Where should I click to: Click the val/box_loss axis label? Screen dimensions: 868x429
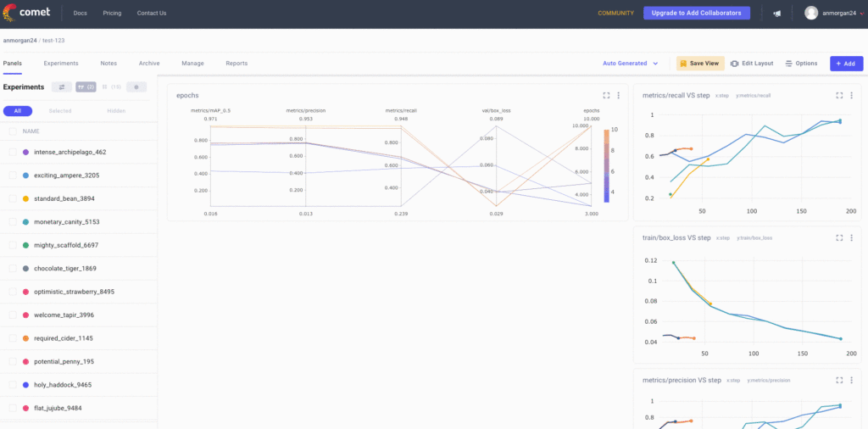click(x=496, y=111)
